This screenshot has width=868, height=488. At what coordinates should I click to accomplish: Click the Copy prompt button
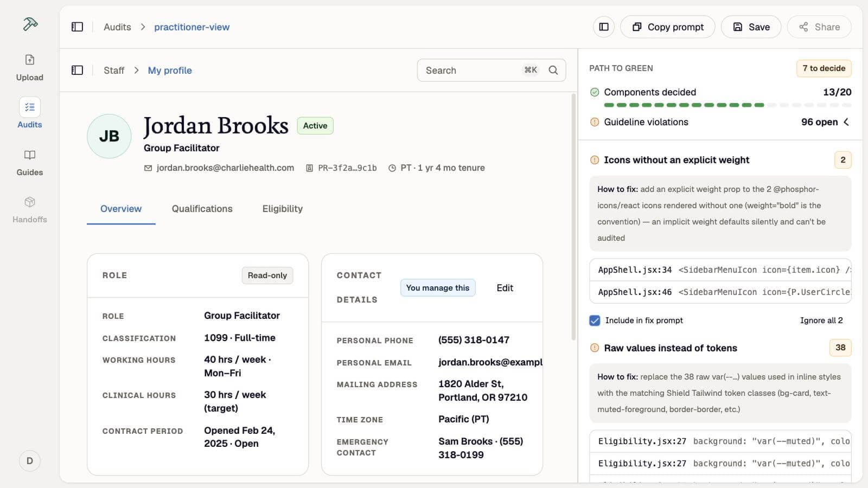click(668, 27)
